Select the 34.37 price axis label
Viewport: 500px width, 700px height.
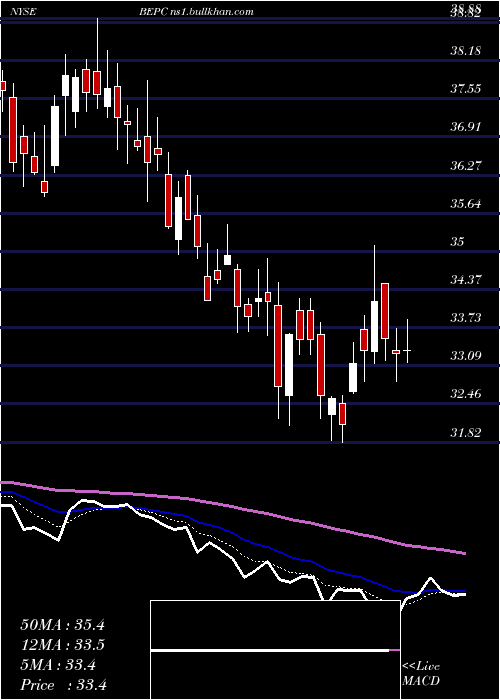point(466,280)
